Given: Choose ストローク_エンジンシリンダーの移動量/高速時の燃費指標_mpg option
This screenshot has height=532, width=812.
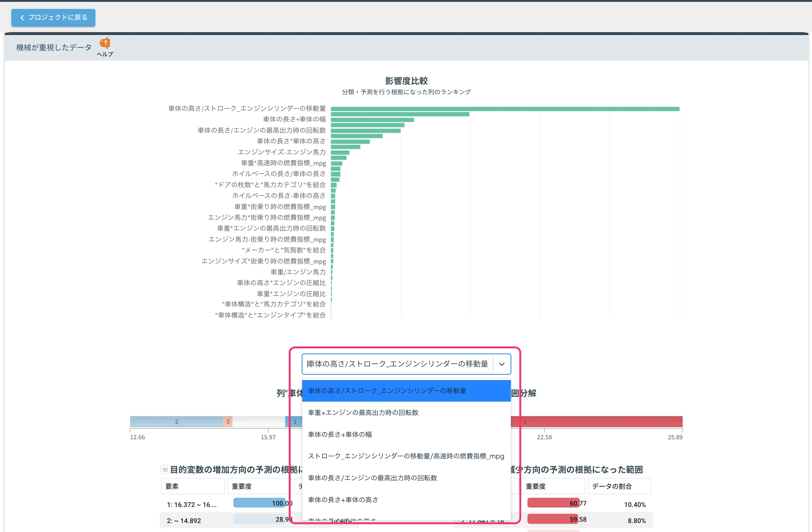Looking at the screenshot, I should (x=406, y=456).
